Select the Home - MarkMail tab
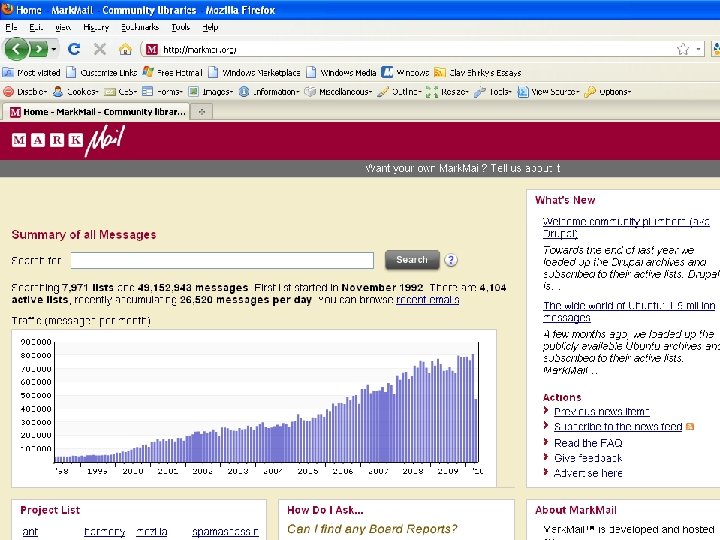 tap(98, 112)
